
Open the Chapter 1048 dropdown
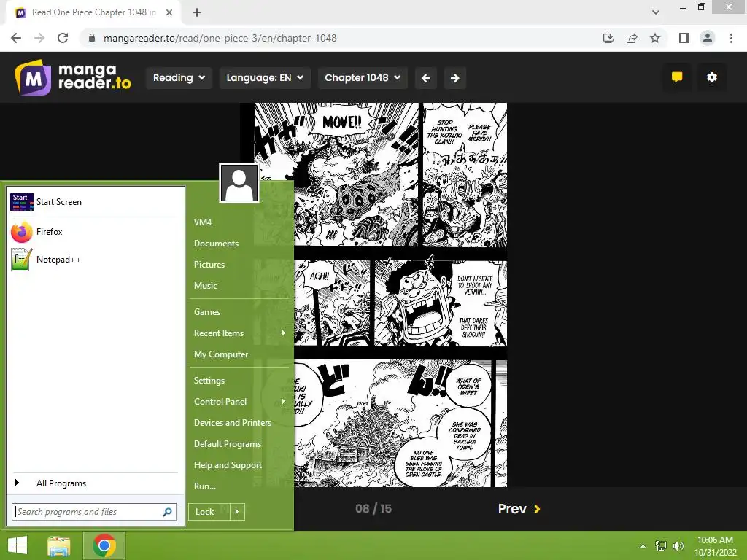click(363, 78)
